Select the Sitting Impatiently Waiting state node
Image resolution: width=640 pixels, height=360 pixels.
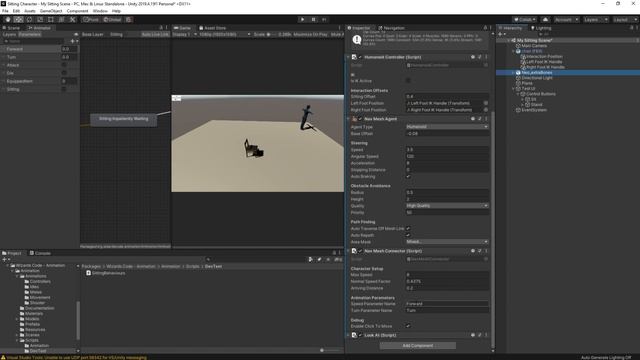[124, 119]
